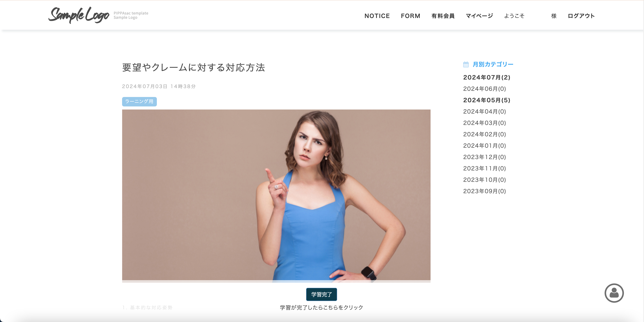Open the NOTICE menu item
The image size is (644, 322).
tap(377, 16)
